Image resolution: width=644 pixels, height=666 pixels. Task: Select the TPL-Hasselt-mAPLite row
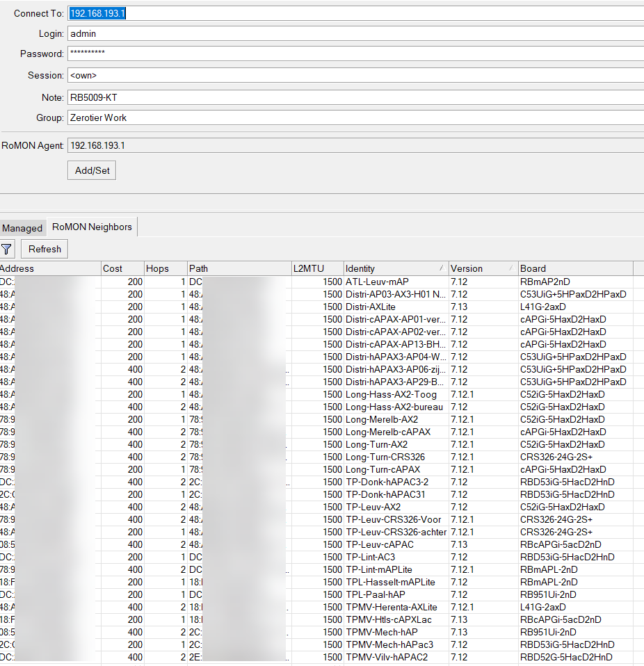click(322, 582)
